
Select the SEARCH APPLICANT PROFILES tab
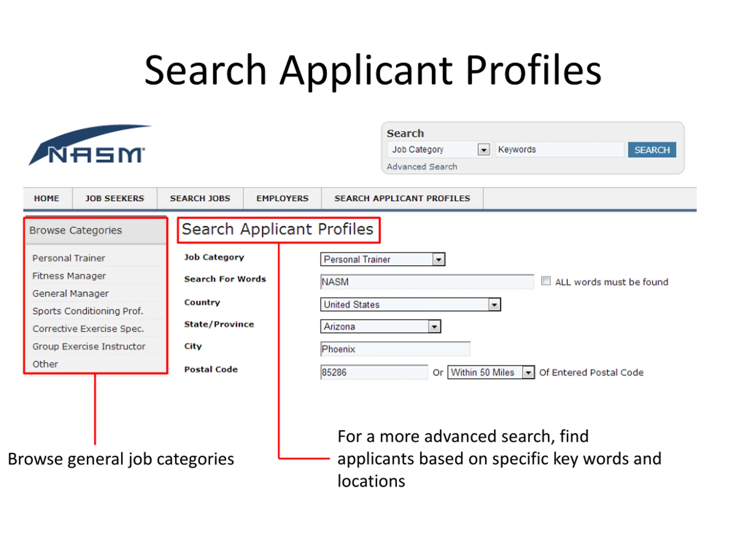[402, 199]
